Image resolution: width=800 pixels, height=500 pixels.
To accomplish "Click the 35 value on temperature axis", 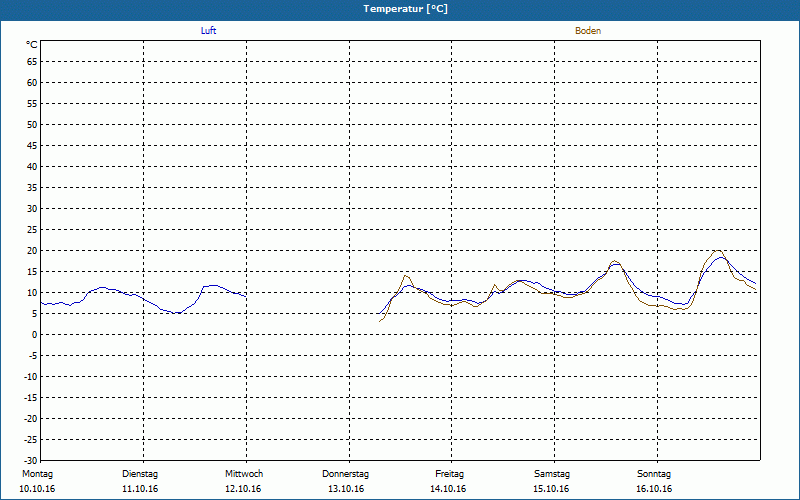I will pos(32,188).
